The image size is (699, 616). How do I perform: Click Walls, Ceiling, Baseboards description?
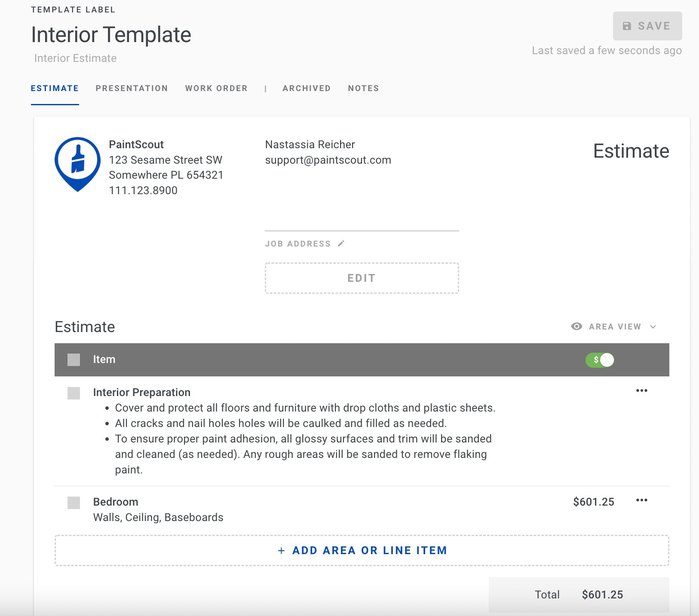tap(158, 517)
